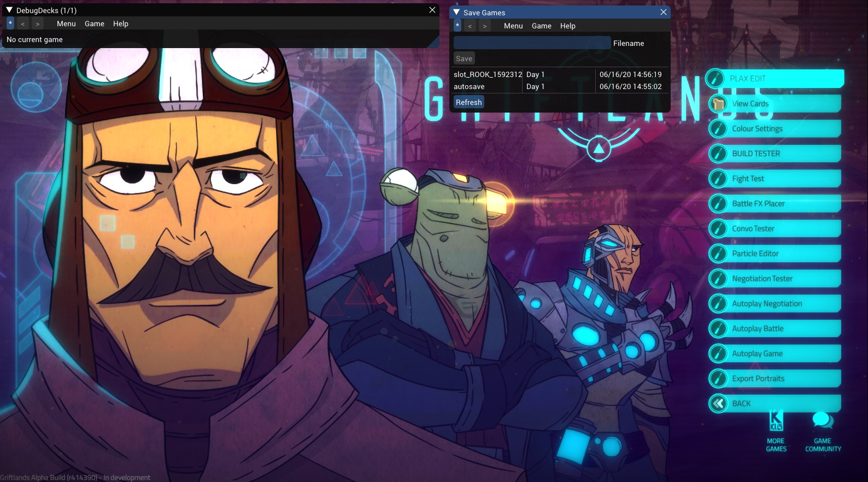Click the Klei More Games icon
Screen dimensions: 868x482
776,421
